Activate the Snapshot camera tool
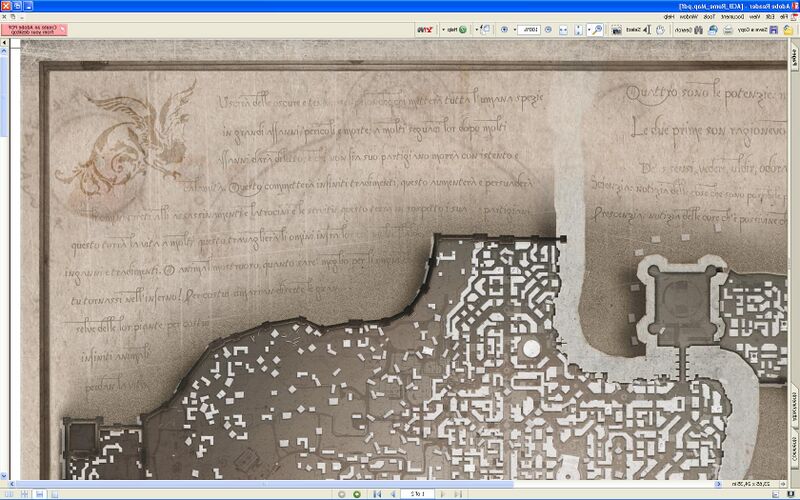The image size is (800, 500). 616,30
